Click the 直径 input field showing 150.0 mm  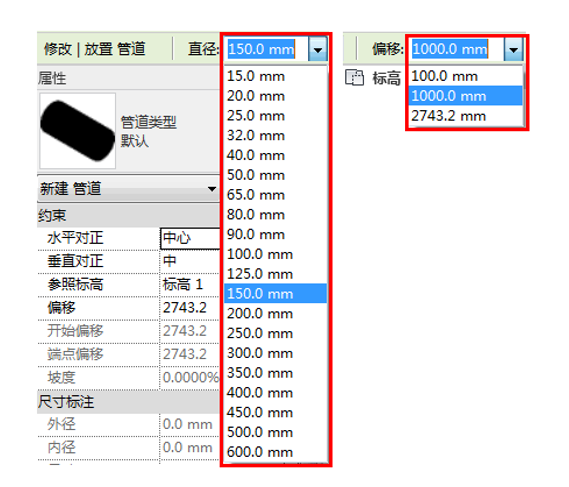pos(267,49)
